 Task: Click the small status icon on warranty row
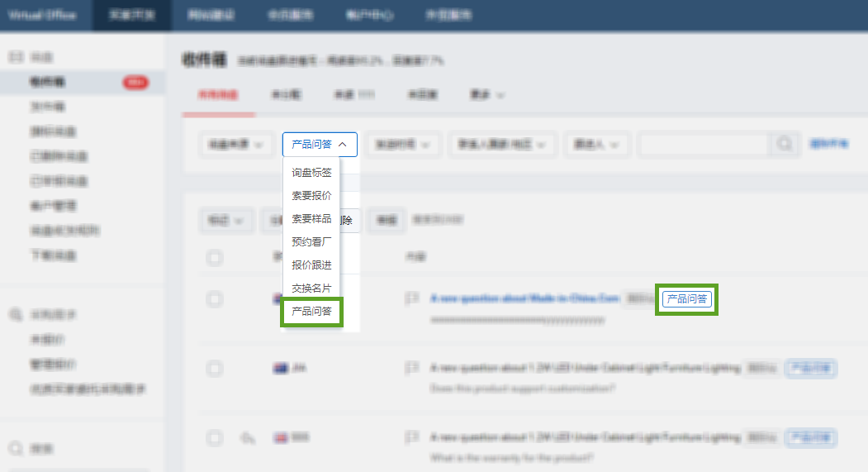point(248,438)
